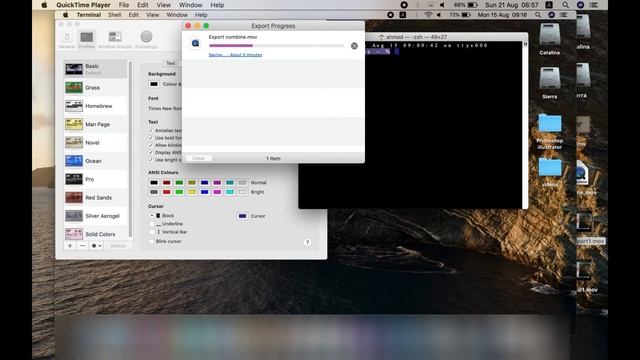Open Notification Centre from QuickTime's menu bar
This screenshot has width=640, height=360.
tap(594, 5)
